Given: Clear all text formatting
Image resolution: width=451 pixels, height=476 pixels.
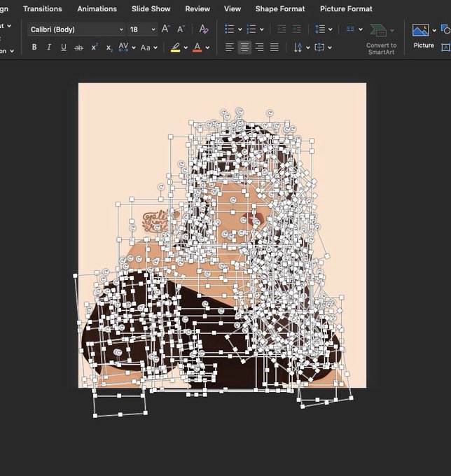Looking at the screenshot, I should (x=204, y=29).
